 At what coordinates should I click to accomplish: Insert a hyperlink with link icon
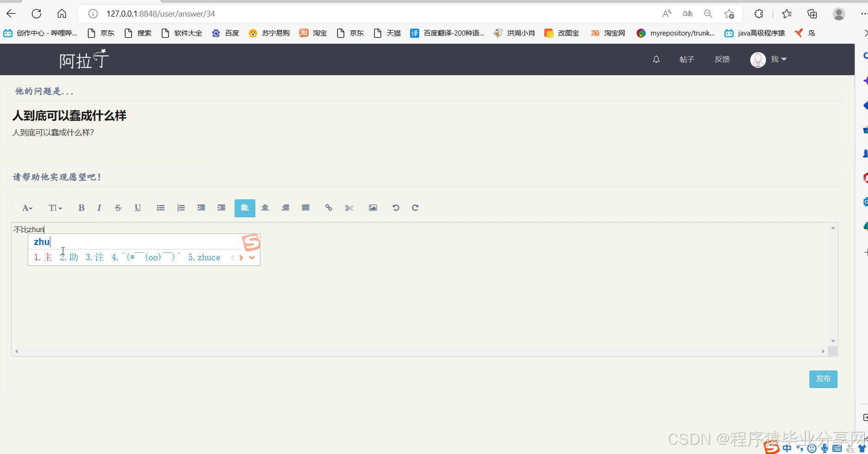coord(329,208)
